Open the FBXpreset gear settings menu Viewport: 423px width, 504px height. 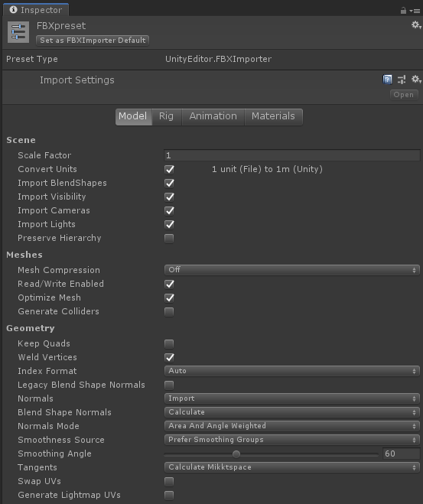(416, 25)
